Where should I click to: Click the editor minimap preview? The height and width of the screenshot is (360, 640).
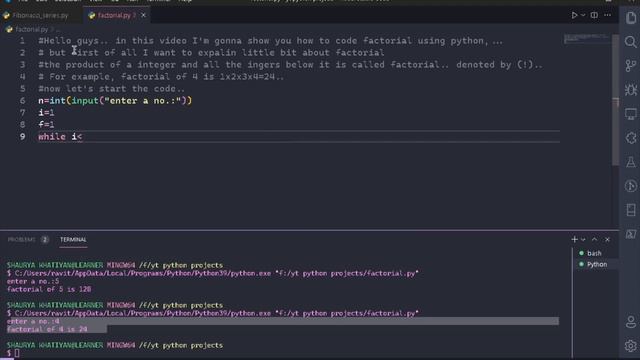tap(586, 39)
